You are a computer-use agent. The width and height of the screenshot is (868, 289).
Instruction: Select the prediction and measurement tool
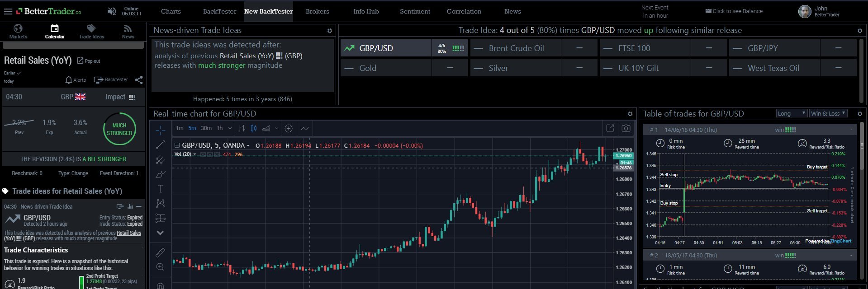point(160,218)
